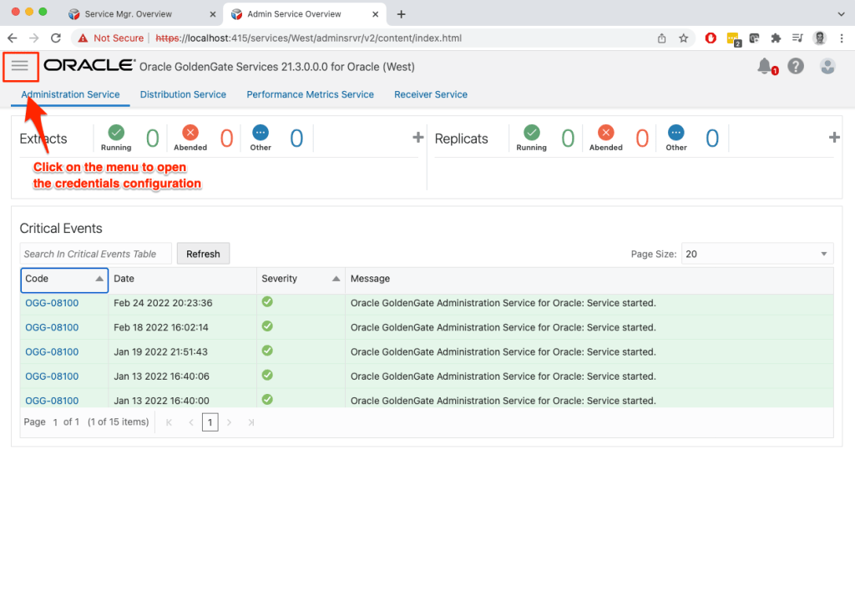Viewport: 855px width, 616px height.
Task: Sort table by Severity column arrow
Action: tap(336, 279)
